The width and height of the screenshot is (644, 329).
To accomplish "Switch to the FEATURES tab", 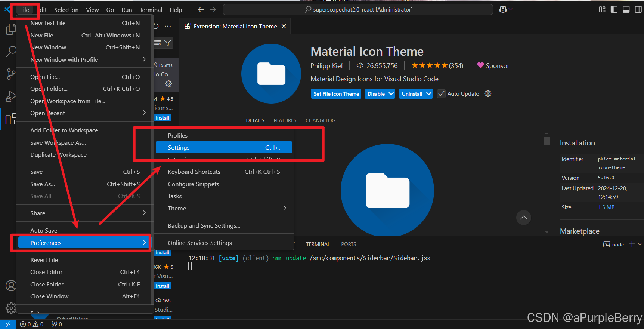I will (x=285, y=120).
